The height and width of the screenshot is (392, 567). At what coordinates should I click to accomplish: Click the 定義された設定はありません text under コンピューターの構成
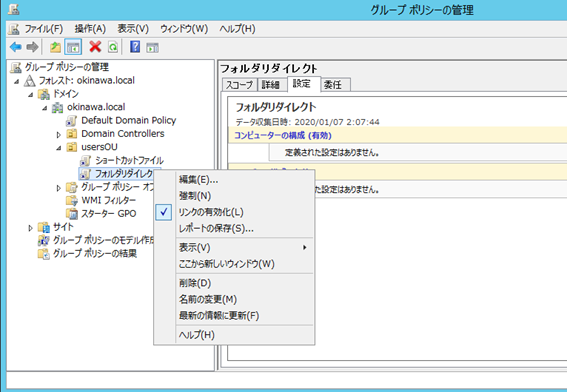coord(332,153)
